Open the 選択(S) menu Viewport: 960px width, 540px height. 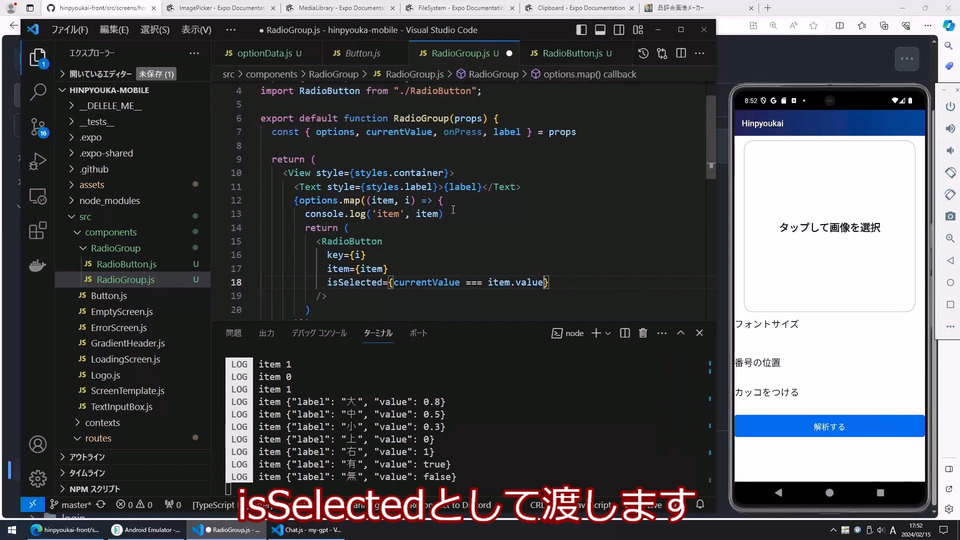(x=155, y=29)
